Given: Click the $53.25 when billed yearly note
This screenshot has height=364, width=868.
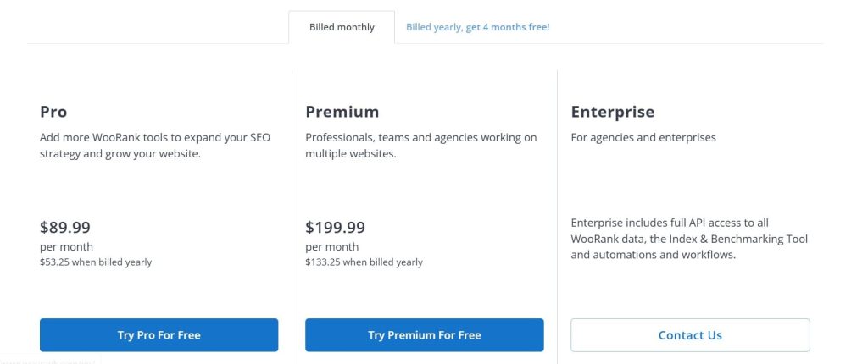Looking at the screenshot, I should (x=96, y=262).
